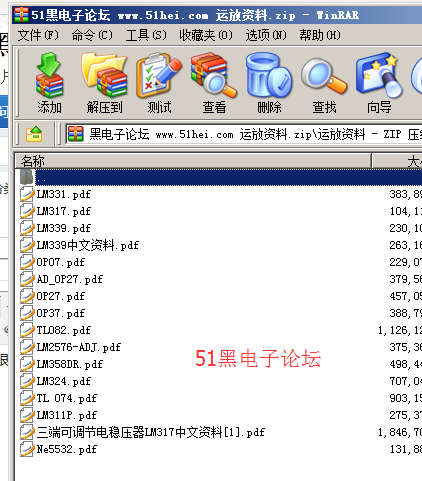The image size is (422, 481).
Task: Sort by the Name (名称) column header
Action: [193, 161]
